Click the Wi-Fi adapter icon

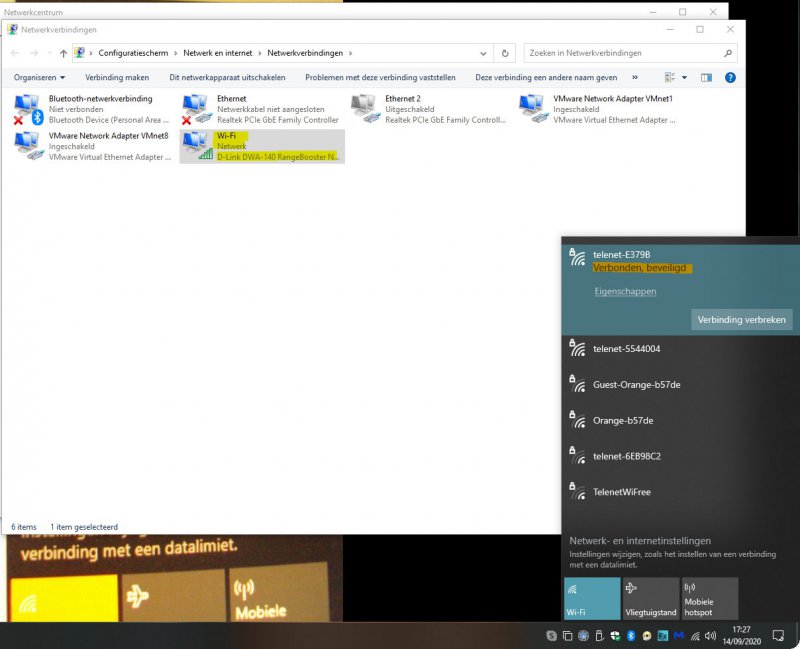(x=197, y=145)
